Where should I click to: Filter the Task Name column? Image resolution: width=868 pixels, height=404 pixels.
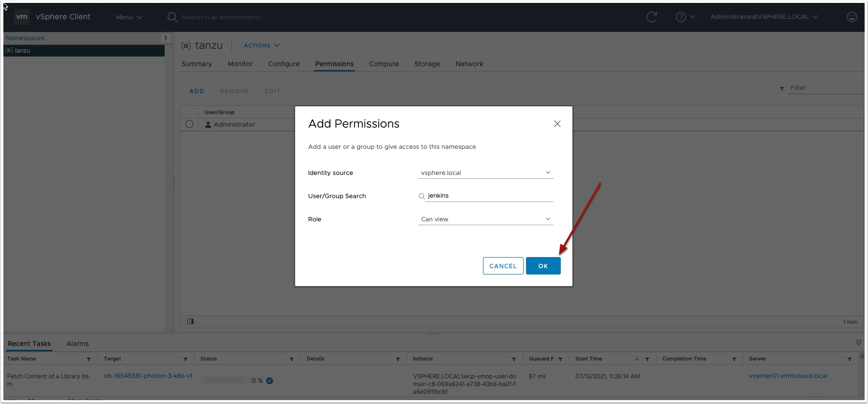coord(89,359)
